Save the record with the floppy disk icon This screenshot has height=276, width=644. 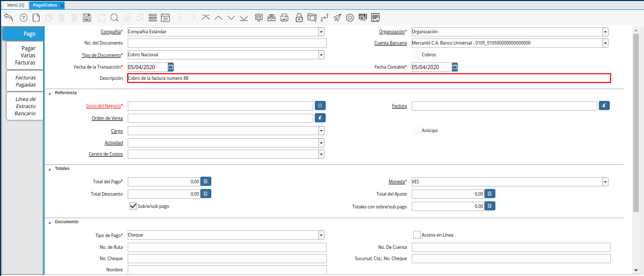click(87, 17)
